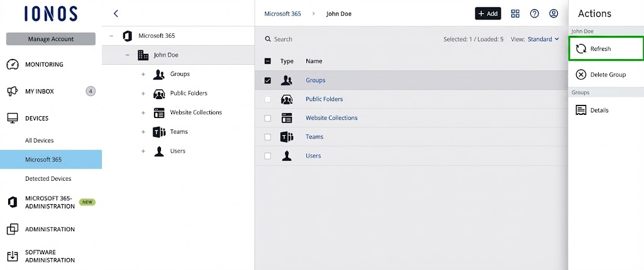Viewport: 644px width, 270px height.
Task: Click the NEW badge
Action: [x=87, y=202]
